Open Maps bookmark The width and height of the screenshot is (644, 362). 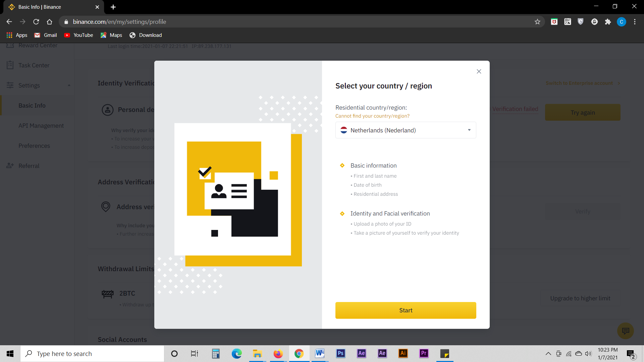click(111, 35)
